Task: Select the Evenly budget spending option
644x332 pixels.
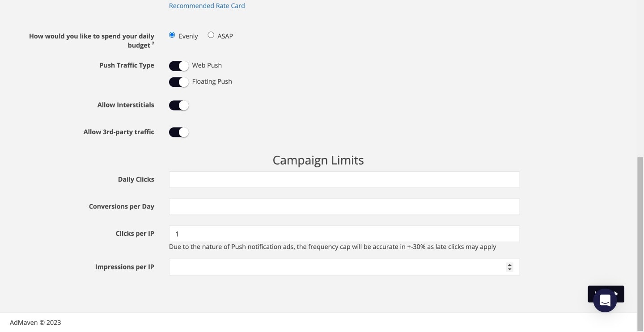Action: pyautogui.click(x=172, y=34)
